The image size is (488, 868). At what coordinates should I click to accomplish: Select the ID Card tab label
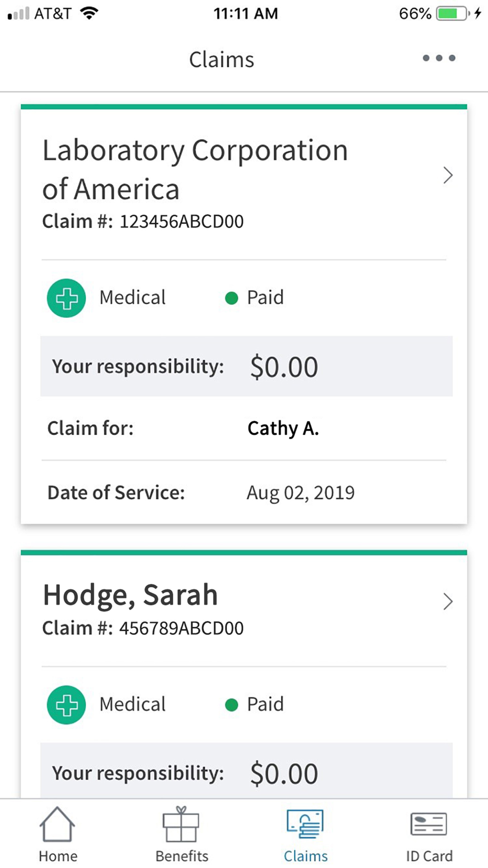pyautogui.click(x=429, y=856)
